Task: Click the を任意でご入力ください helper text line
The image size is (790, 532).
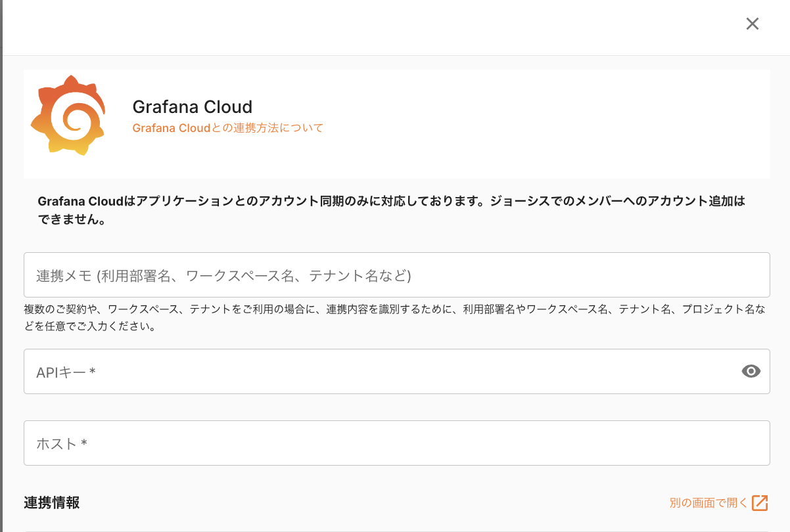Action: (89, 326)
